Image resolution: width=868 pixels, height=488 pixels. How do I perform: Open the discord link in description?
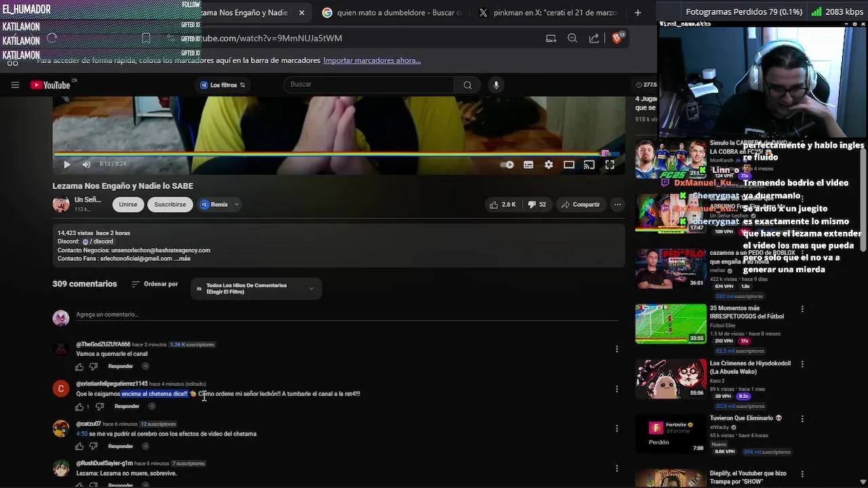click(x=98, y=241)
